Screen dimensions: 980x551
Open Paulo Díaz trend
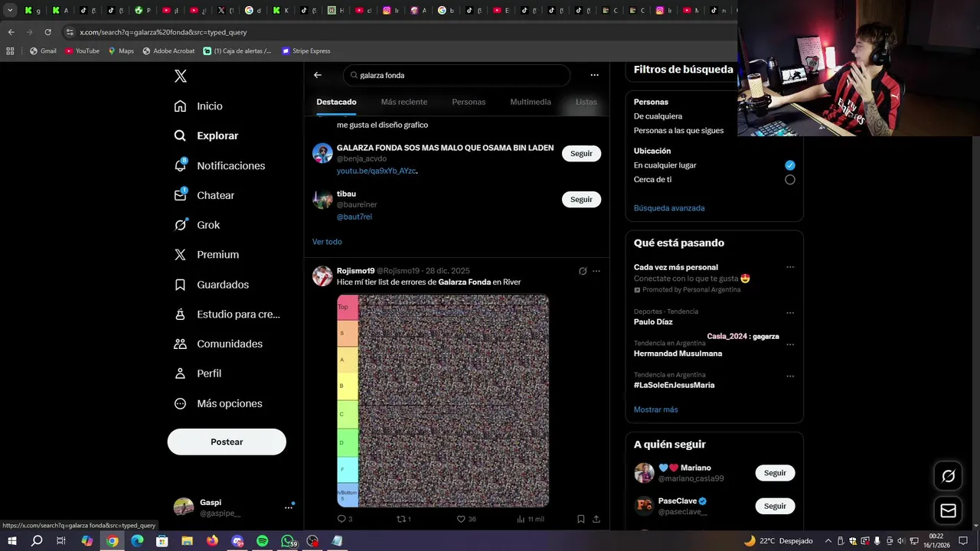pyautogui.click(x=653, y=322)
